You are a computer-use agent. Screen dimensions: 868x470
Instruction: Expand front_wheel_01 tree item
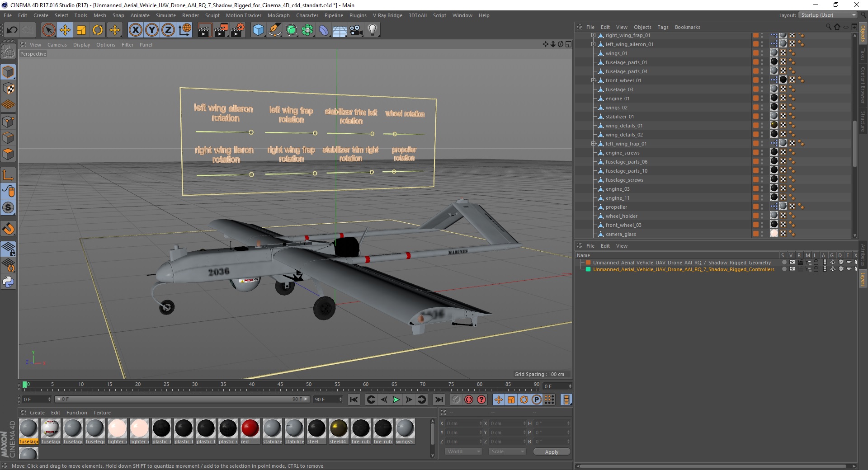pos(593,80)
